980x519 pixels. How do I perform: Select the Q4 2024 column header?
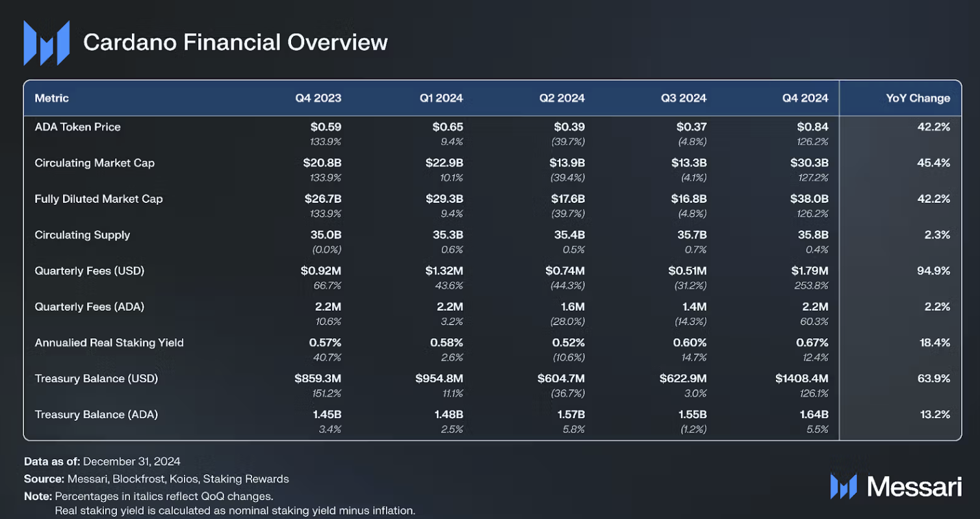tap(805, 98)
